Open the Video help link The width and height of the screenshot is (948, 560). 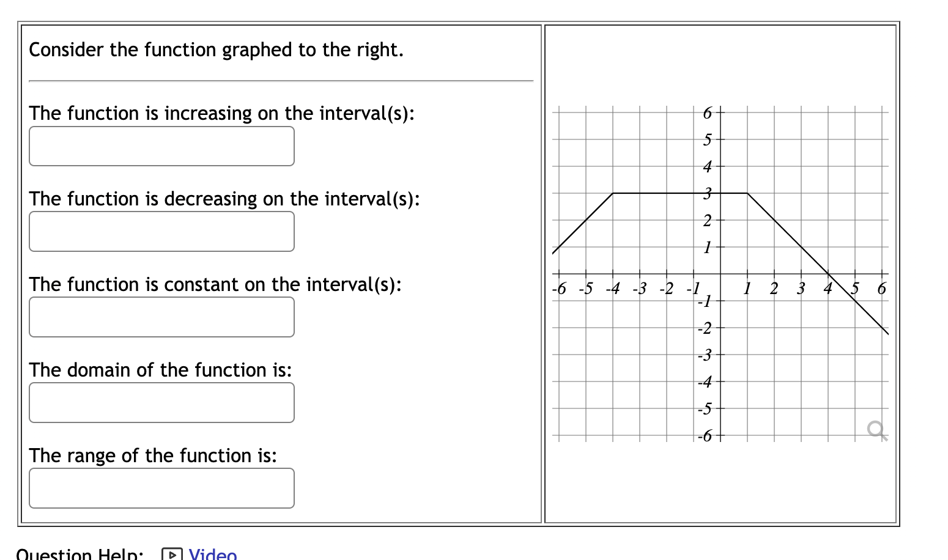(x=212, y=554)
